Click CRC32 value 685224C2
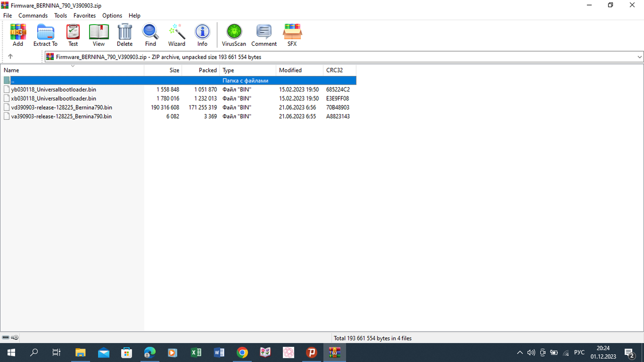 point(338,89)
